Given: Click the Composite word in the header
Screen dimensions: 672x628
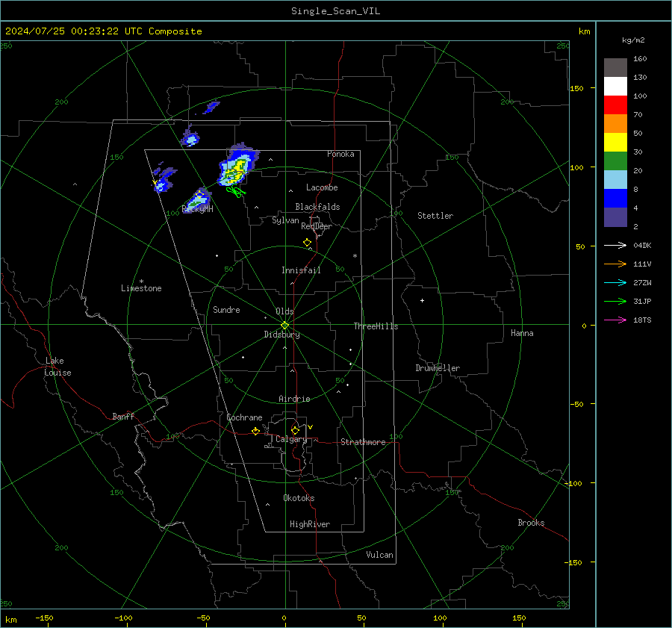Looking at the screenshot, I should click(x=175, y=31).
